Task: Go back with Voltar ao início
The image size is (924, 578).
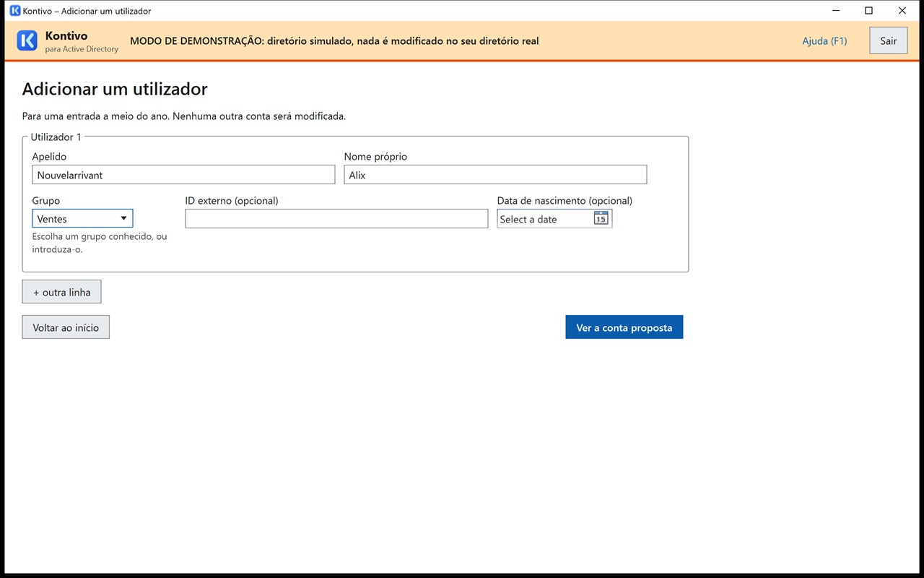Action: [x=66, y=327]
